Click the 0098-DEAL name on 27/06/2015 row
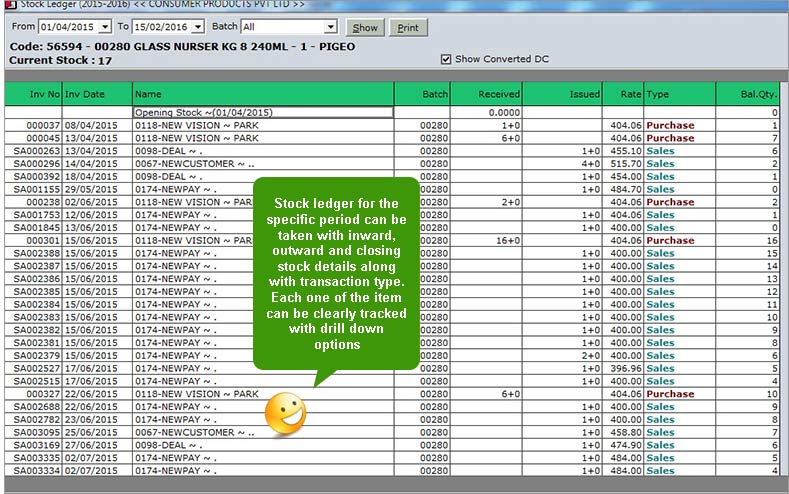789x494 pixels. pyautogui.click(x=169, y=445)
